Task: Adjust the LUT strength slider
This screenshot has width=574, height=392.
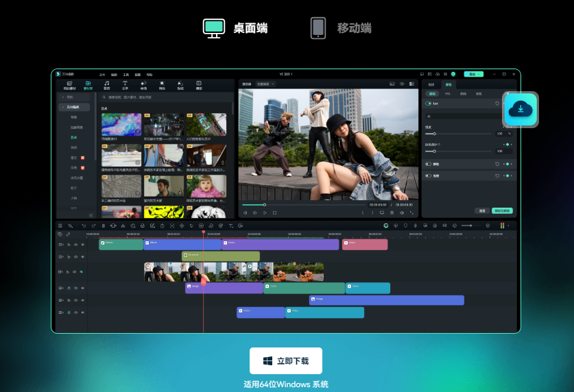Action: [x=458, y=134]
